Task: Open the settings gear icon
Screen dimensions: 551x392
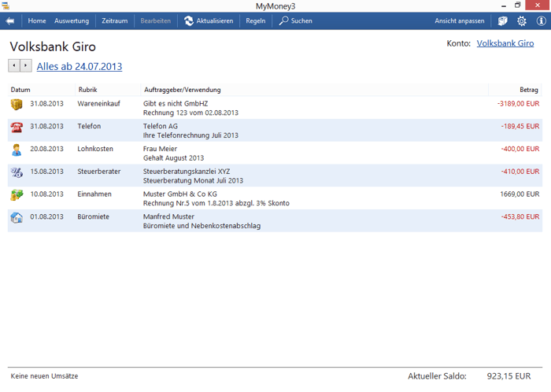Action: point(521,20)
